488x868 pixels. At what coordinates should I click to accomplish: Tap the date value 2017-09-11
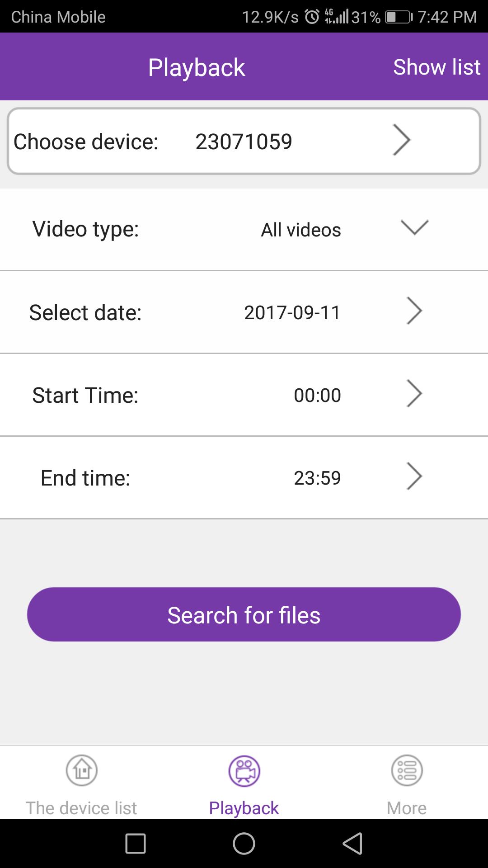click(x=292, y=312)
